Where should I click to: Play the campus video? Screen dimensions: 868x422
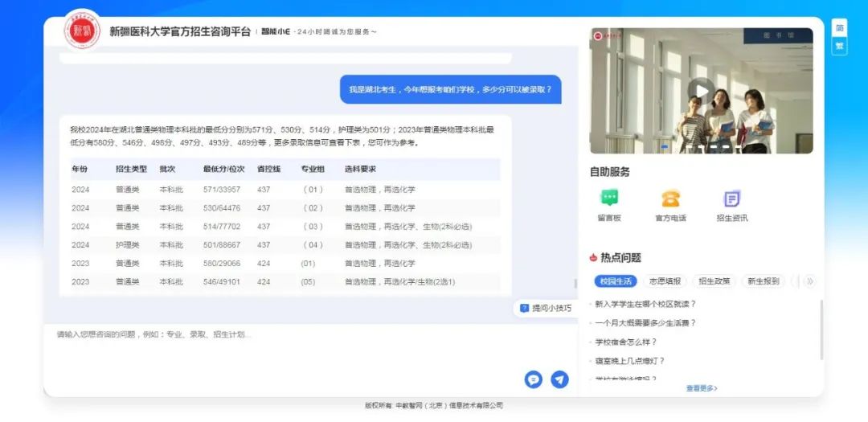[701, 90]
